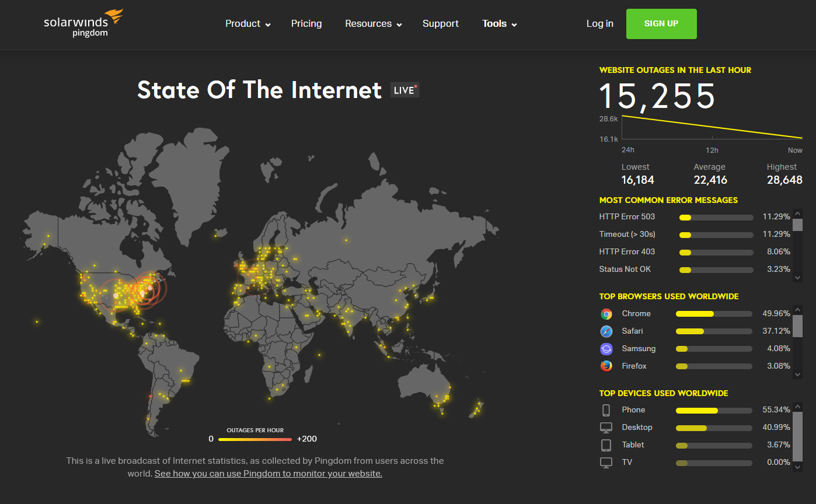Click the Timeout percentage bar

click(x=716, y=235)
